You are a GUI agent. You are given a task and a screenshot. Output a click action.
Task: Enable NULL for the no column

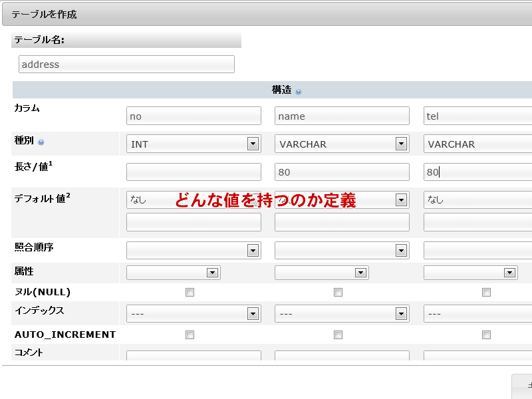click(190, 292)
